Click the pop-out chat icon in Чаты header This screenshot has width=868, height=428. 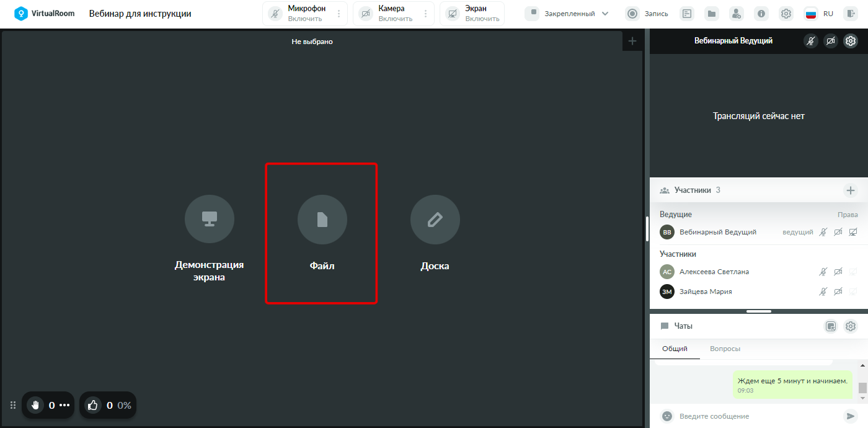[x=831, y=326]
